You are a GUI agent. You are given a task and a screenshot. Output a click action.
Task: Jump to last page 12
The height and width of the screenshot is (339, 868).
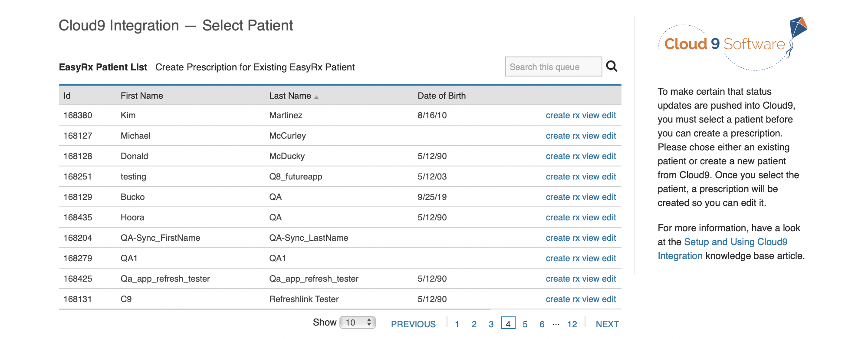[x=572, y=324]
